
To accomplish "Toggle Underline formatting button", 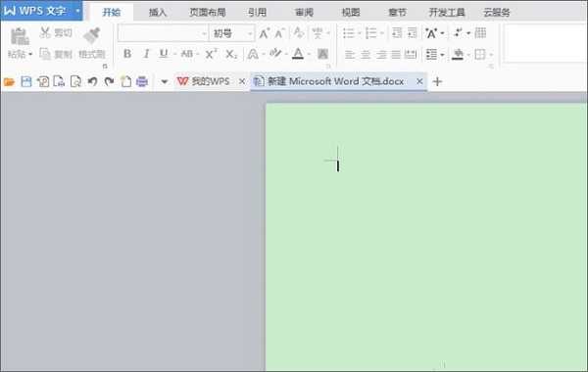I will pyautogui.click(x=164, y=54).
